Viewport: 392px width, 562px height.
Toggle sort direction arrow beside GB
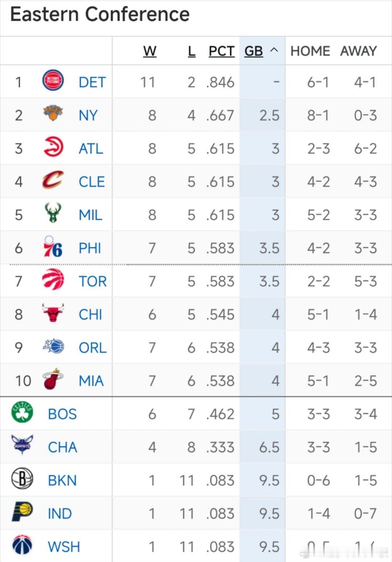click(x=274, y=50)
